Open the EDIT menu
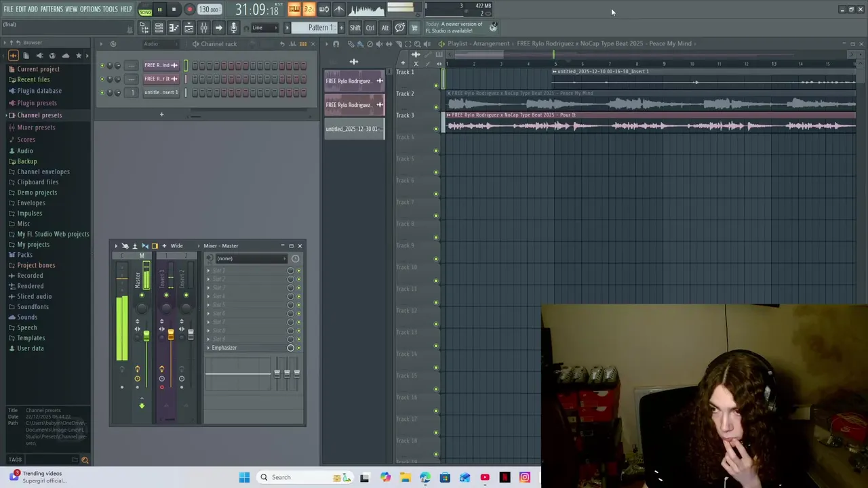This screenshot has height=488, width=868. (x=20, y=9)
